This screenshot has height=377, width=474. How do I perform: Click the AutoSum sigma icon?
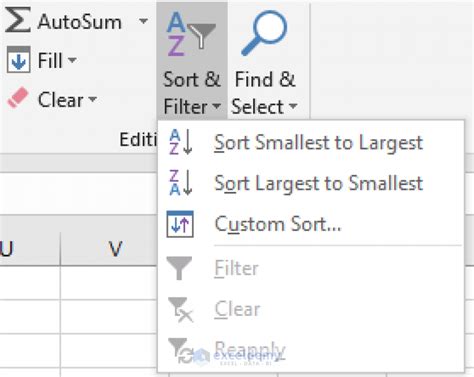click(x=18, y=21)
